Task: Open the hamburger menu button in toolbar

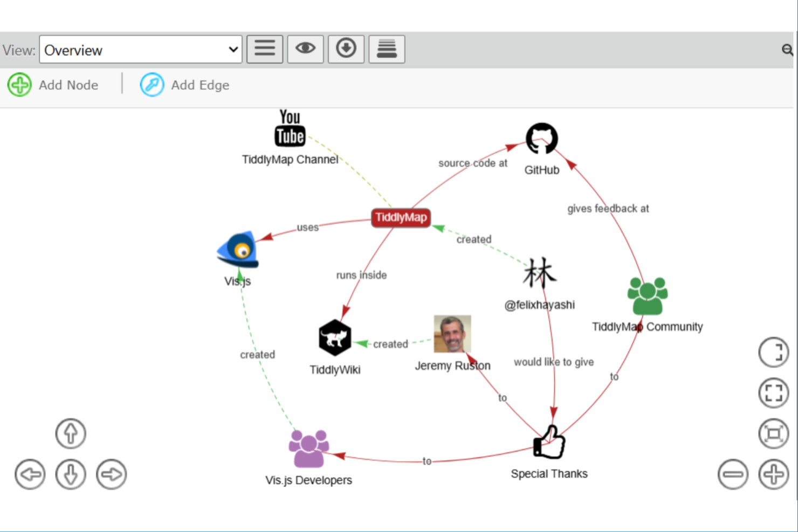Action: point(265,50)
